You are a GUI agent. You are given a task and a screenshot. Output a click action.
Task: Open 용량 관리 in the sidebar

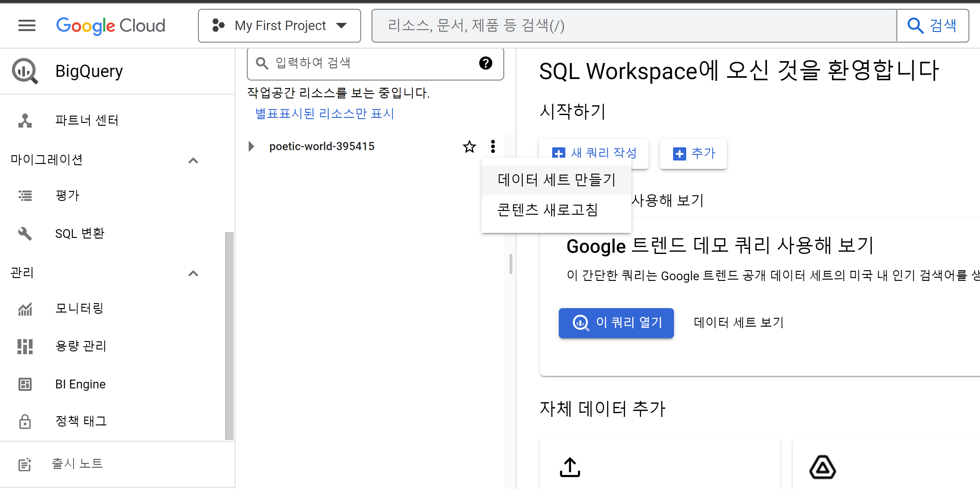pyautogui.click(x=81, y=346)
